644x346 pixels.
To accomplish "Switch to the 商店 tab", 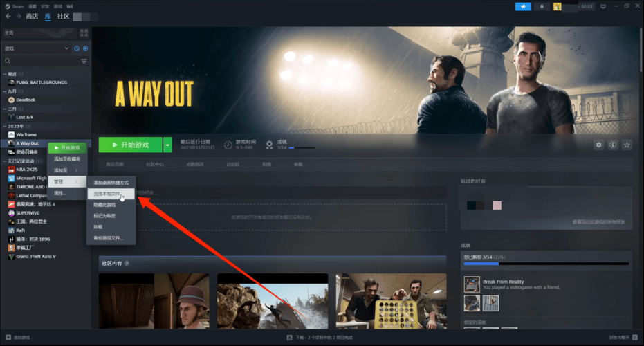I will coord(32,17).
